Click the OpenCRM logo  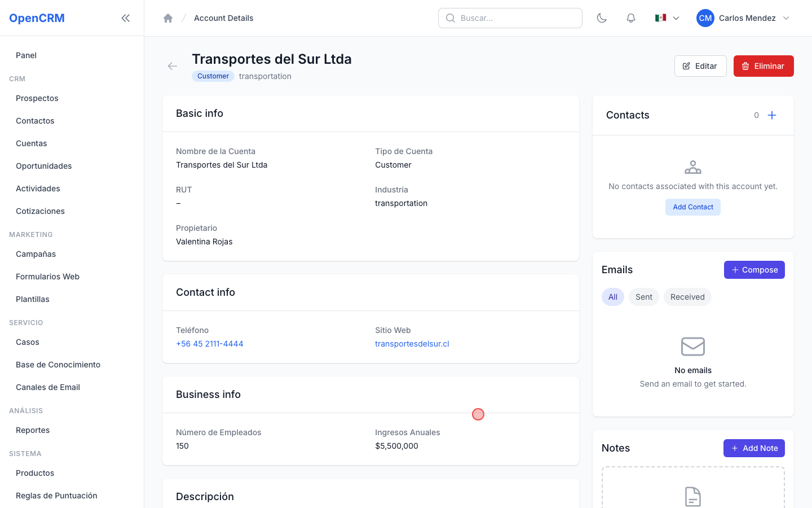coord(37,18)
